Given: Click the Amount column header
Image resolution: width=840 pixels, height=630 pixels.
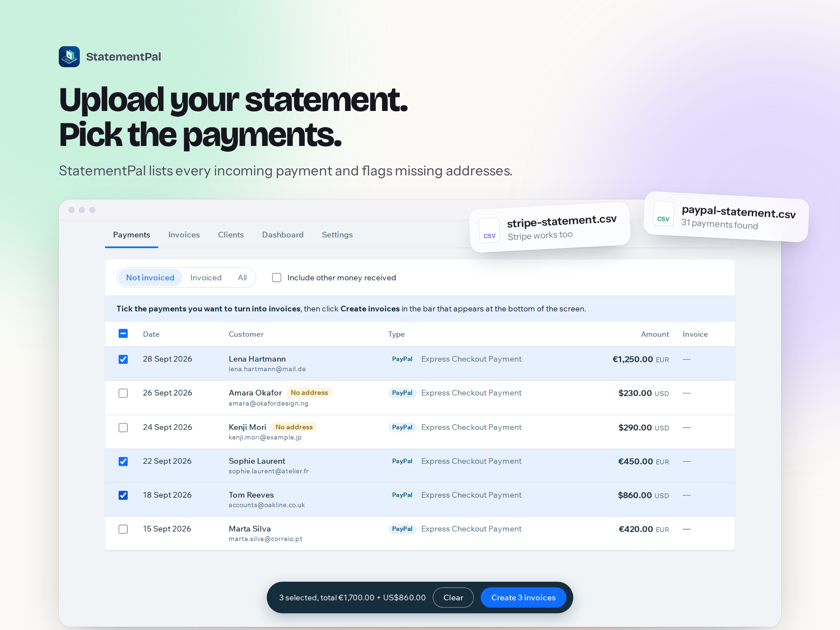Looking at the screenshot, I should click(x=655, y=334).
